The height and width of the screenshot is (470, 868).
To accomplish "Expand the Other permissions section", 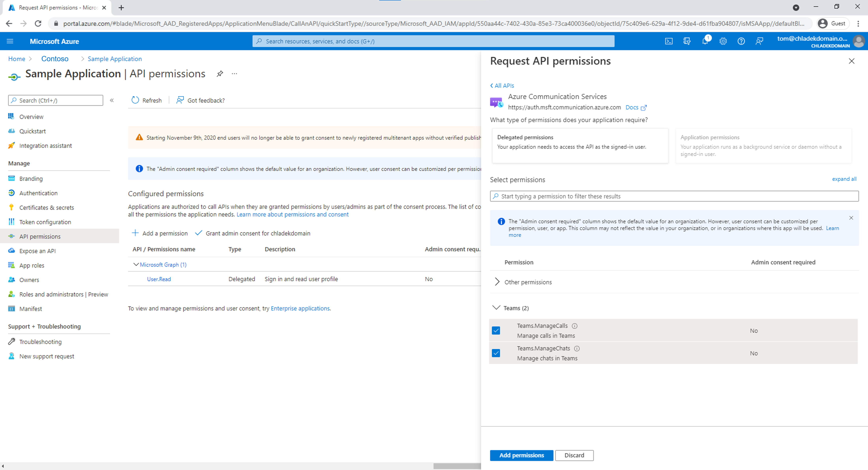I will tap(497, 282).
